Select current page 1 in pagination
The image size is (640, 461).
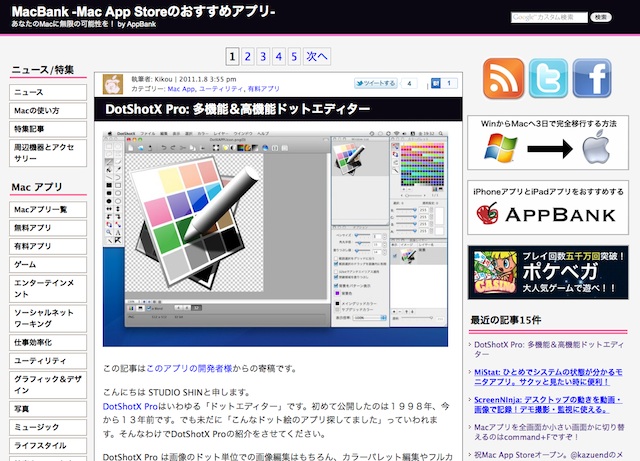[232, 56]
